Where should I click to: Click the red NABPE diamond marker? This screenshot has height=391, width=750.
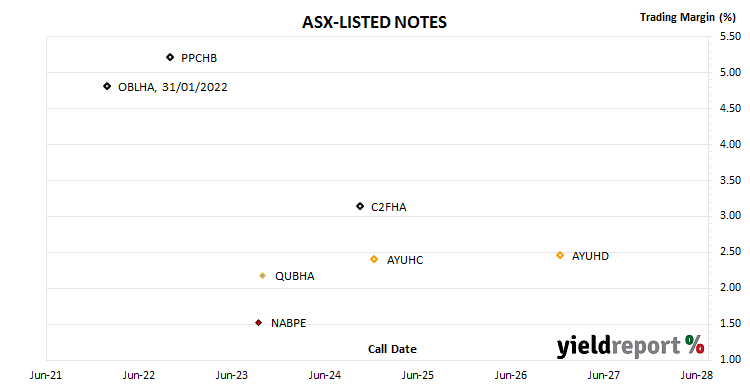click(x=258, y=323)
